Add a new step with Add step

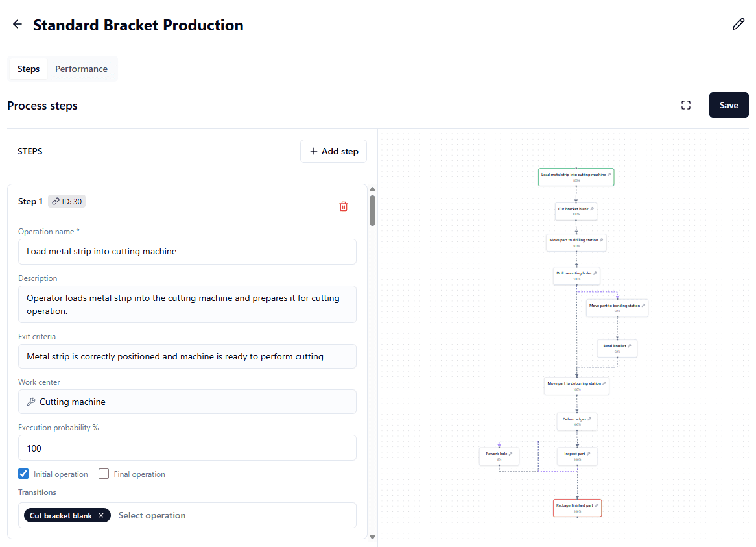(333, 151)
